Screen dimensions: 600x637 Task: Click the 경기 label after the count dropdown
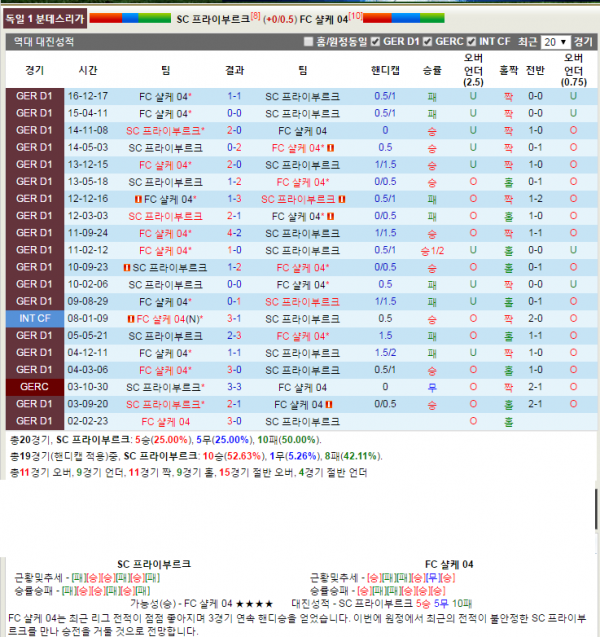(583, 42)
